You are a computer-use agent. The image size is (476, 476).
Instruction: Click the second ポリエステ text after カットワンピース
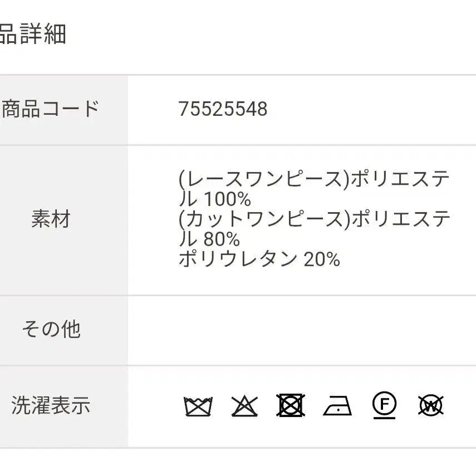[400, 219]
